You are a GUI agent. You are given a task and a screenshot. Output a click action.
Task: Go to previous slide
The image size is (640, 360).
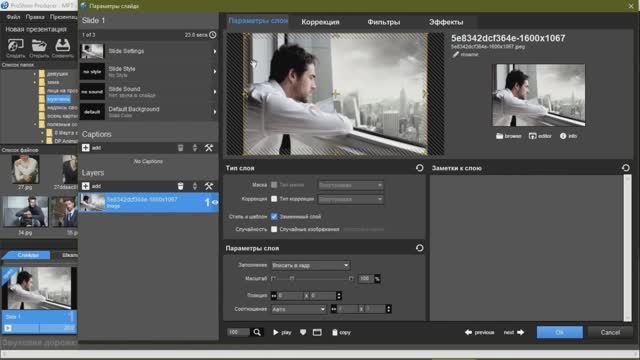tap(480, 332)
